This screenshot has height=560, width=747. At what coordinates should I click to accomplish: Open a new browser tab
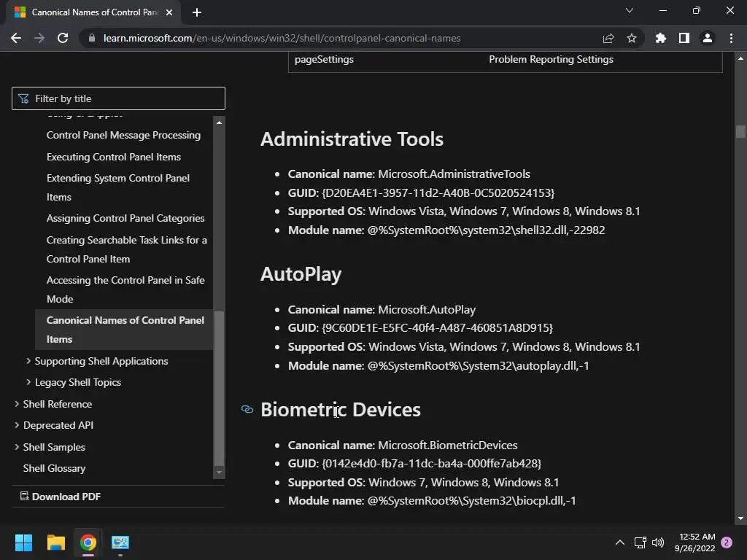pos(197,12)
